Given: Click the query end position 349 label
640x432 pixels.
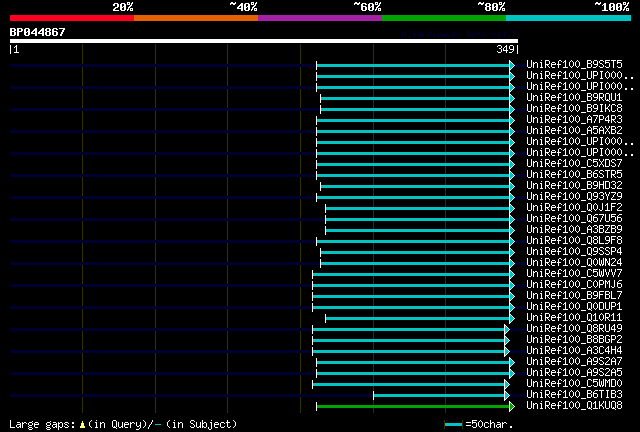Looking at the screenshot, I should click(505, 49).
